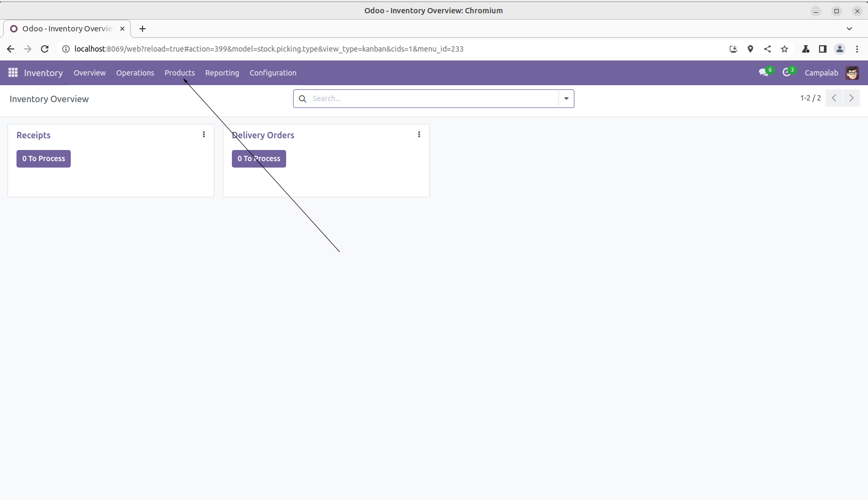This screenshot has height=500, width=868.
Task: Expand the search options dropdown arrow
Action: pyautogui.click(x=566, y=99)
